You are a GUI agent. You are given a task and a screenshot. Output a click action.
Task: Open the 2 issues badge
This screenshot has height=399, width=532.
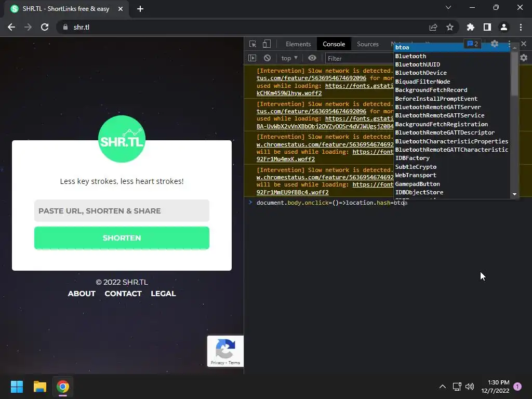click(x=472, y=44)
